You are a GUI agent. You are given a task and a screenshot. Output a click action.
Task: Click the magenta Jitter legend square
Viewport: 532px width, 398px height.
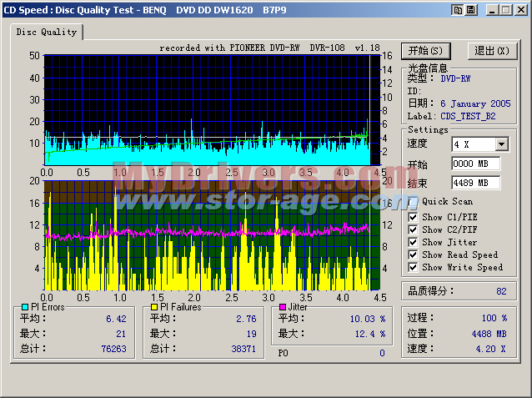pos(283,307)
